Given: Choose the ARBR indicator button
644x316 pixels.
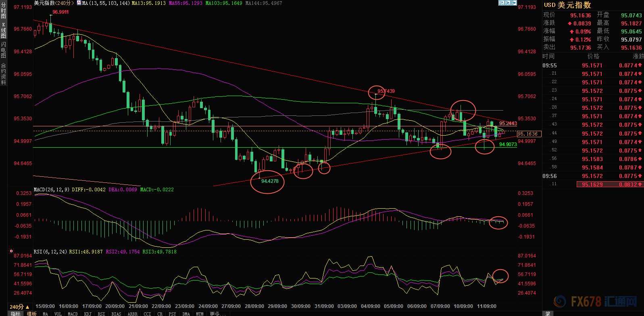Looking at the screenshot, I should coord(132,314).
